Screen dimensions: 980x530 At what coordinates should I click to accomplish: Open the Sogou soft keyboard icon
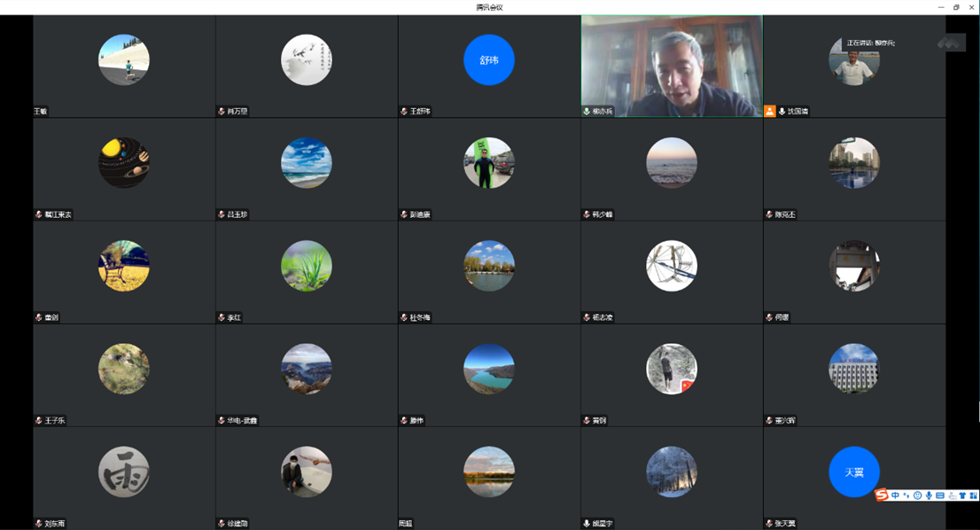(x=940, y=495)
